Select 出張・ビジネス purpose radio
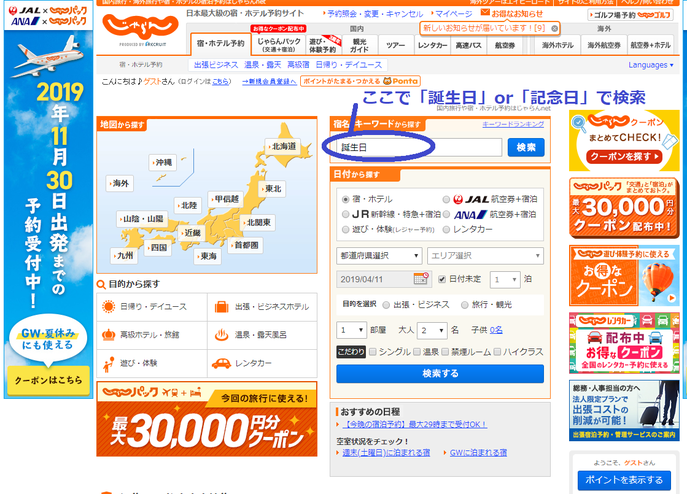Image resolution: width=687 pixels, height=494 pixels. pyautogui.click(x=386, y=305)
